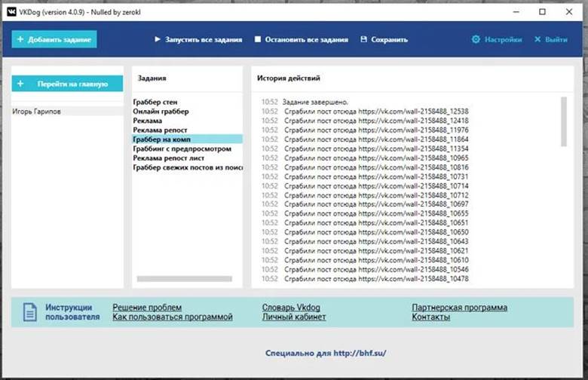Select the Граббер стен task

(155, 102)
